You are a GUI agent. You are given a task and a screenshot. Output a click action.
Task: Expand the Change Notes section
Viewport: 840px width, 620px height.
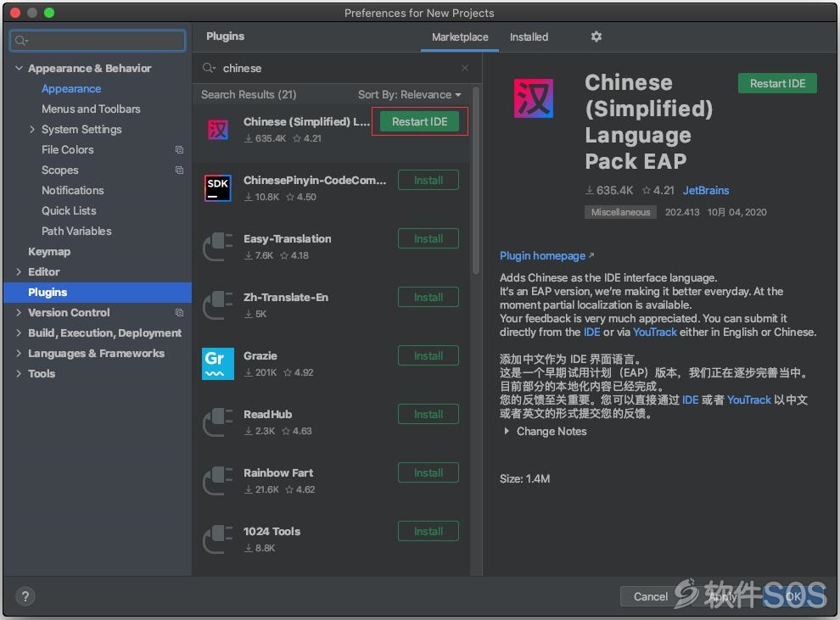pyautogui.click(x=507, y=431)
